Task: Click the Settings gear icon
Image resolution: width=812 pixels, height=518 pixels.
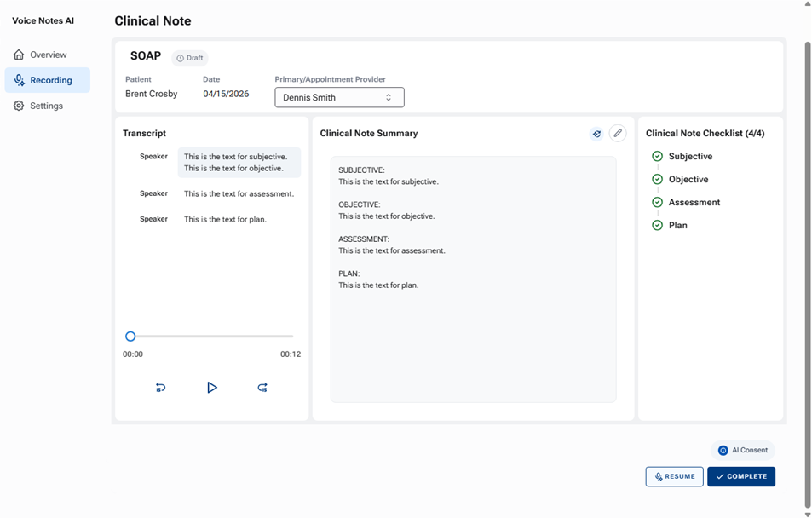Action: pos(19,106)
